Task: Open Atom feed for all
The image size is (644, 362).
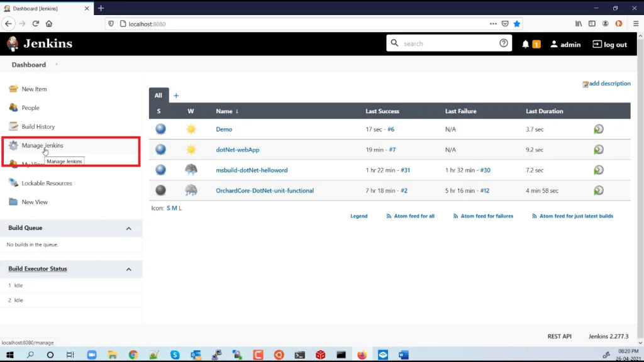Action: 410,216
